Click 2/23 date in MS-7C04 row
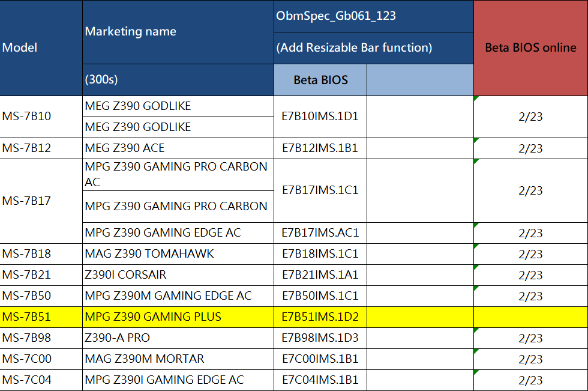 (530, 380)
